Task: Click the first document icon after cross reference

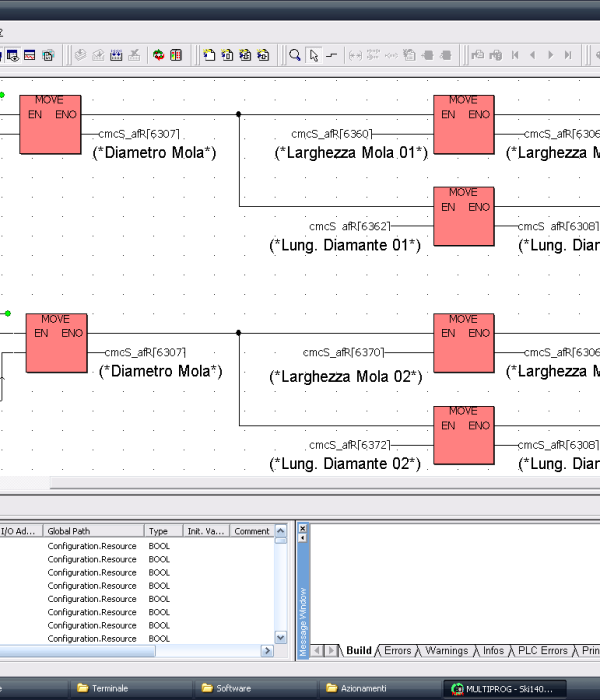Action: pyautogui.click(x=209, y=55)
